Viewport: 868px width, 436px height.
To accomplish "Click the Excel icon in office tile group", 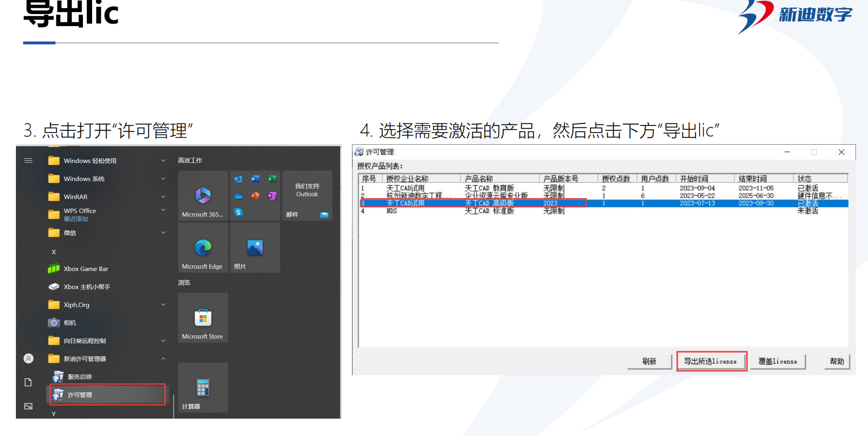I will [272, 179].
